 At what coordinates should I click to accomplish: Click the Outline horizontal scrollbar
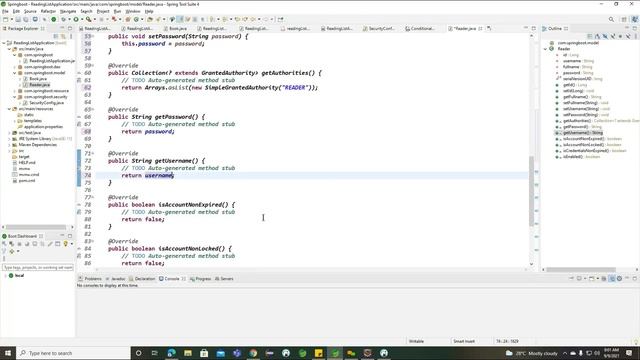[581, 269]
